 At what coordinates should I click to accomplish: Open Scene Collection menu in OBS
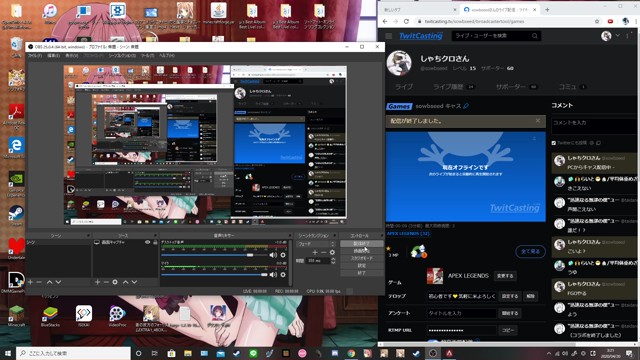coord(122,56)
